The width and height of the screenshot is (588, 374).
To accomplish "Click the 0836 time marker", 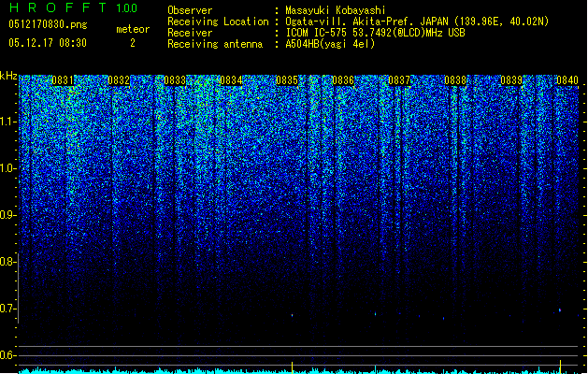I will [x=343, y=80].
